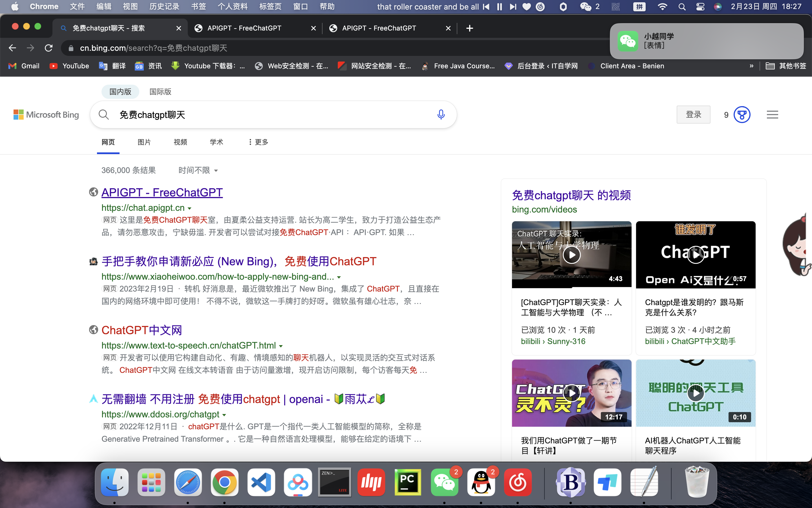812x508 pixels.
Task: Click Chrome address bar URL field
Action: coord(336,48)
